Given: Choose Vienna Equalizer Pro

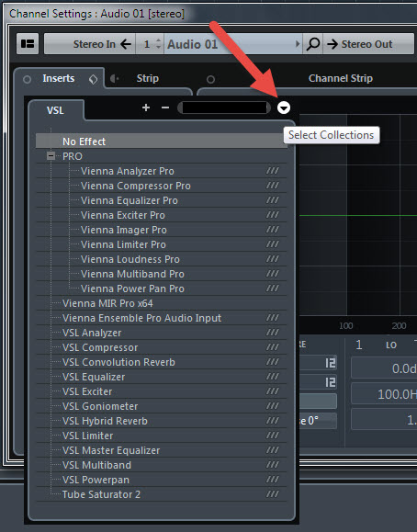Looking at the screenshot, I should pos(162,200).
